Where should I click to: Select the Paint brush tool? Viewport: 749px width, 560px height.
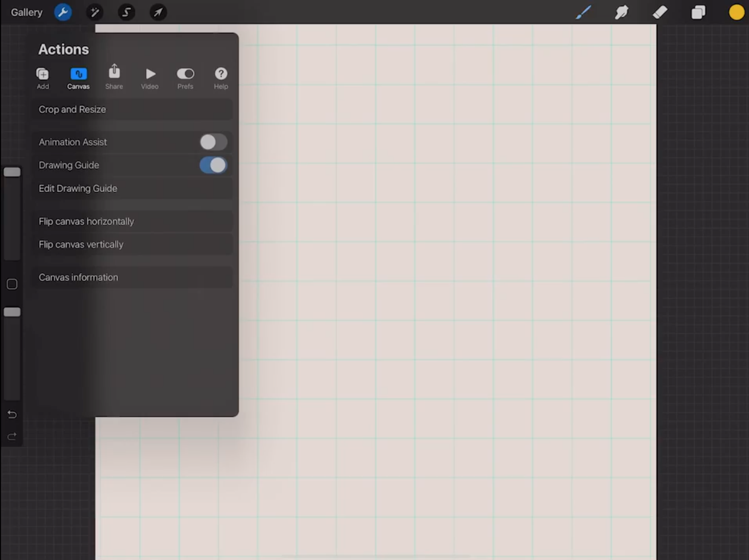coord(583,12)
